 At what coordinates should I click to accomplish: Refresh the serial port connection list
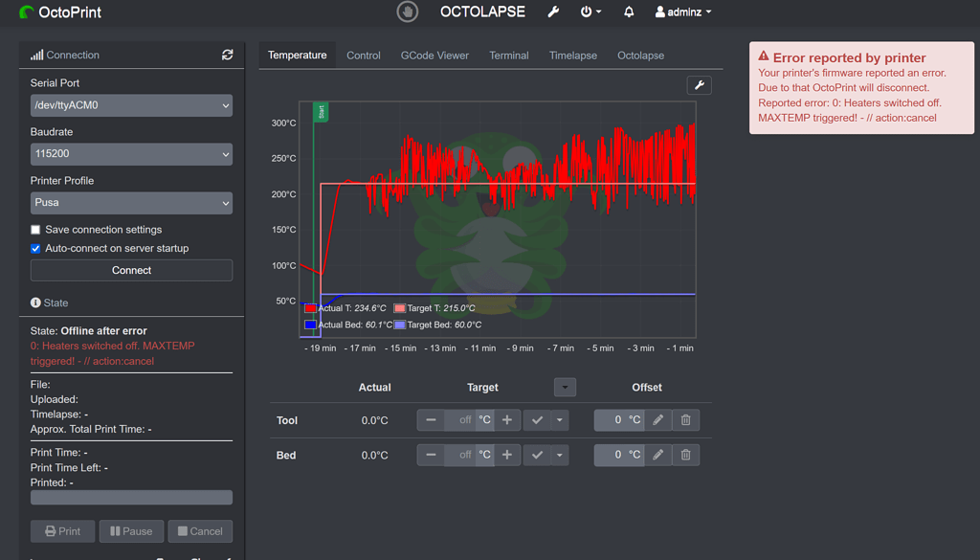pos(228,56)
